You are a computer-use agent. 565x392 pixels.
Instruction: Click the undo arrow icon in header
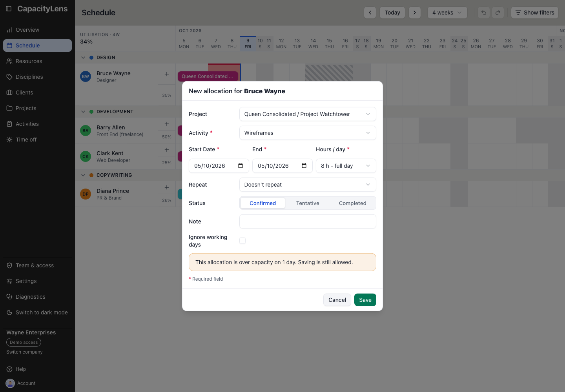click(x=484, y=13)
